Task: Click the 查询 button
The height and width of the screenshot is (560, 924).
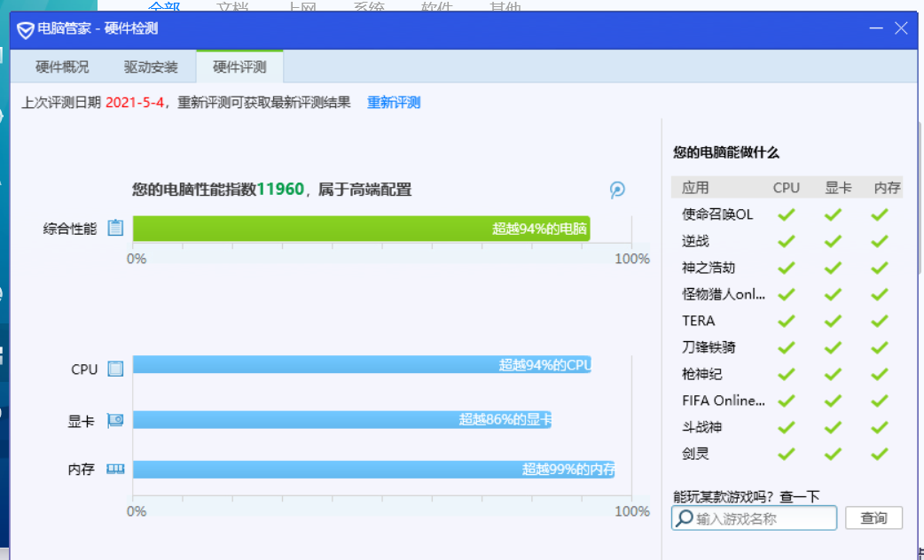Action: [x=874, y=518]
